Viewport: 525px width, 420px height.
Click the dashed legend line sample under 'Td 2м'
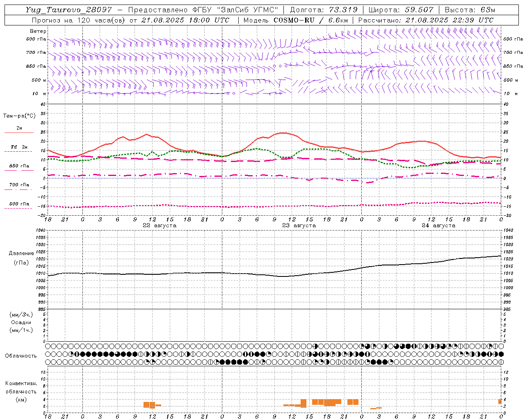pos(19,152)
